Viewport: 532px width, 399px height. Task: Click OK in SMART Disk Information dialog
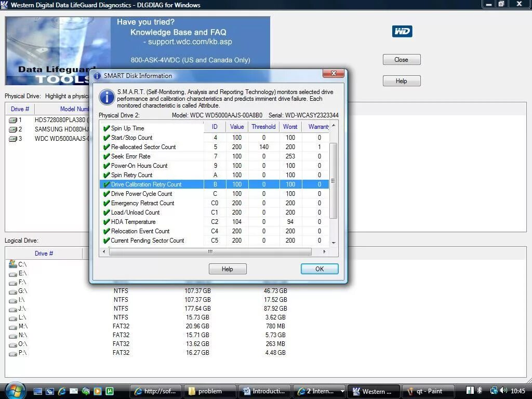click(x=320, y=269)
